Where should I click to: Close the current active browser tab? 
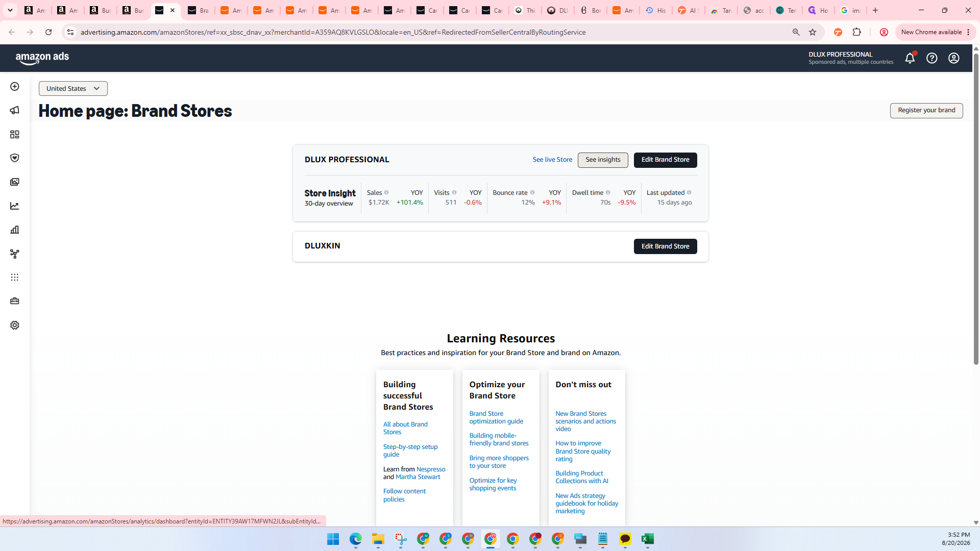[x=173, y=10]
